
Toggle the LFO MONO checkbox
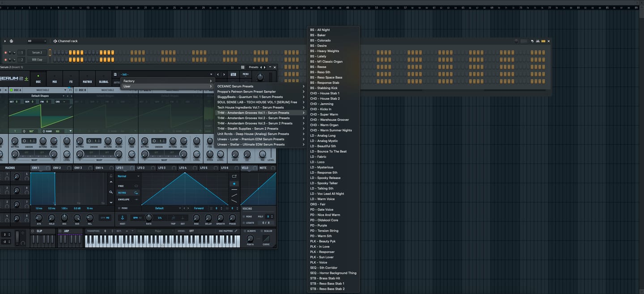(x=120, y=208)
